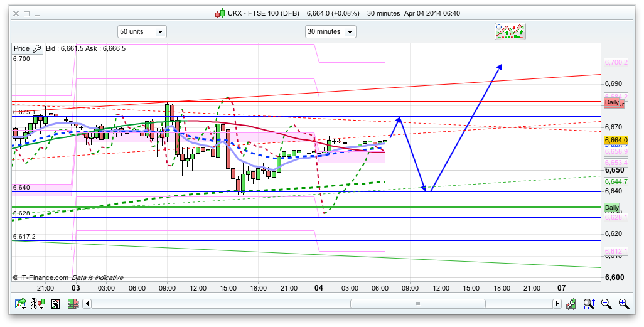Viewport: 644px width, 327px height.
Task: Click the 6,664.0 current price label
Action: [x=616, y=140]
